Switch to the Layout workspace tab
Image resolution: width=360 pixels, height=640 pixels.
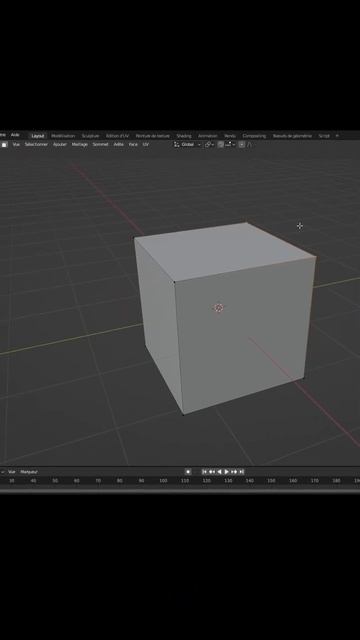click(x=38, y=136)
